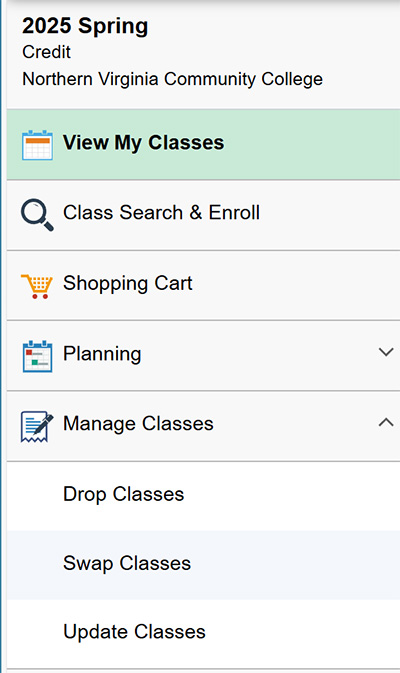Open the View My Classes menu item
This screenshot has height=673, width=400.
203,145
